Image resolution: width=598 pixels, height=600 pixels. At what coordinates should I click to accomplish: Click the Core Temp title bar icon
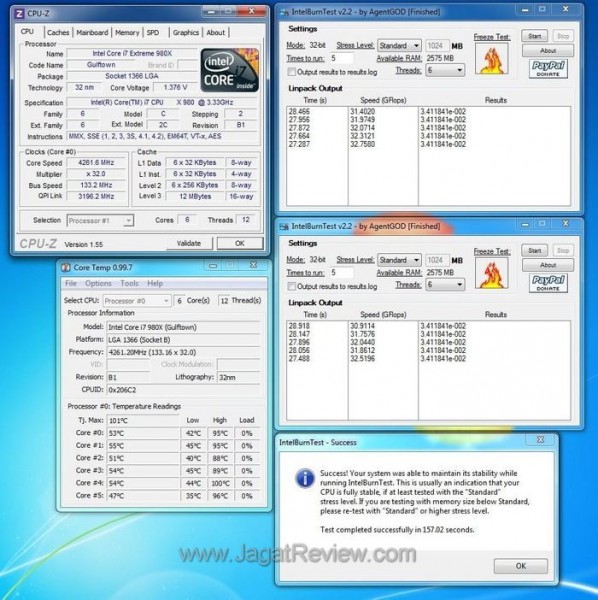point(66,267)
